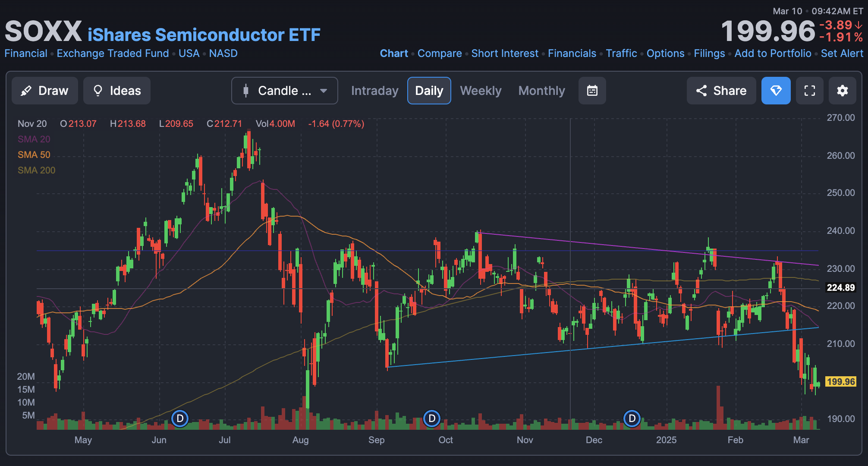Switch to Weekly timeframe
Viewport: 868px width, 466px height.
pos(481,91)
